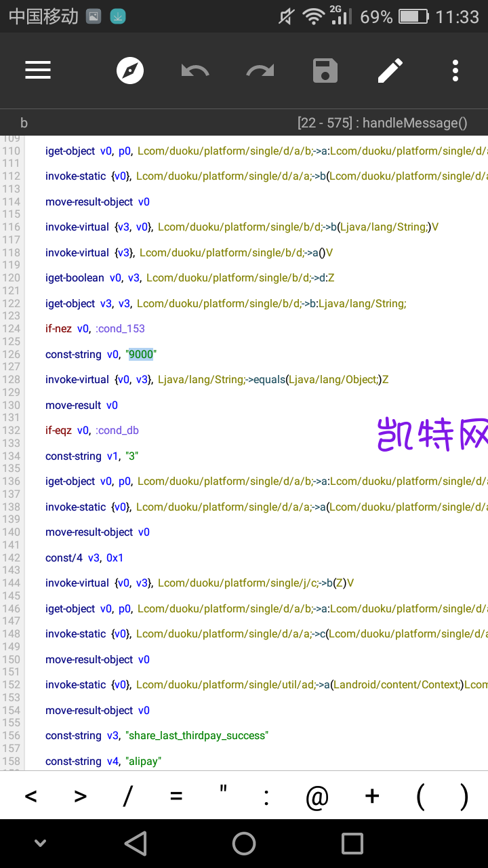Insert the double-quote symbol key

(x=223, y=791)
